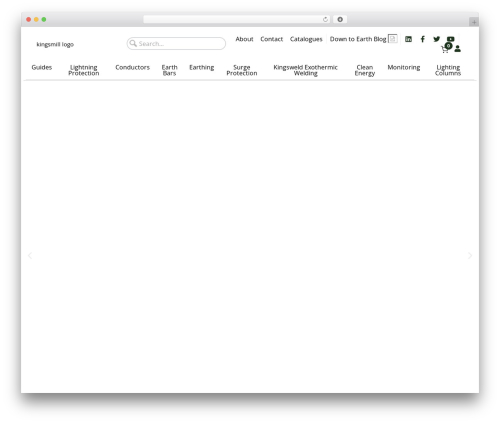The image size is (500, 423).
Task: Open the Earthing menu
Action: pos(202,68)
